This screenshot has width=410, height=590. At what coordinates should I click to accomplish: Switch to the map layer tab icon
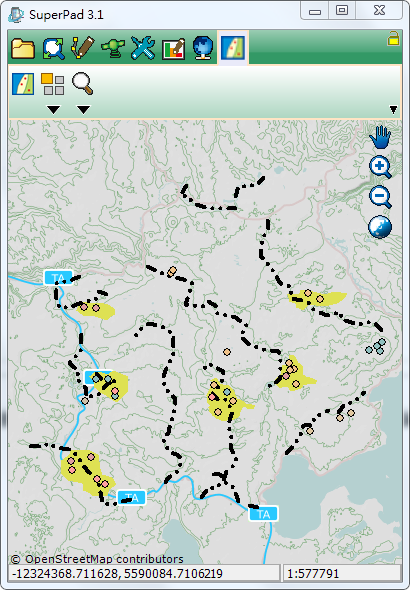[233, 48]
